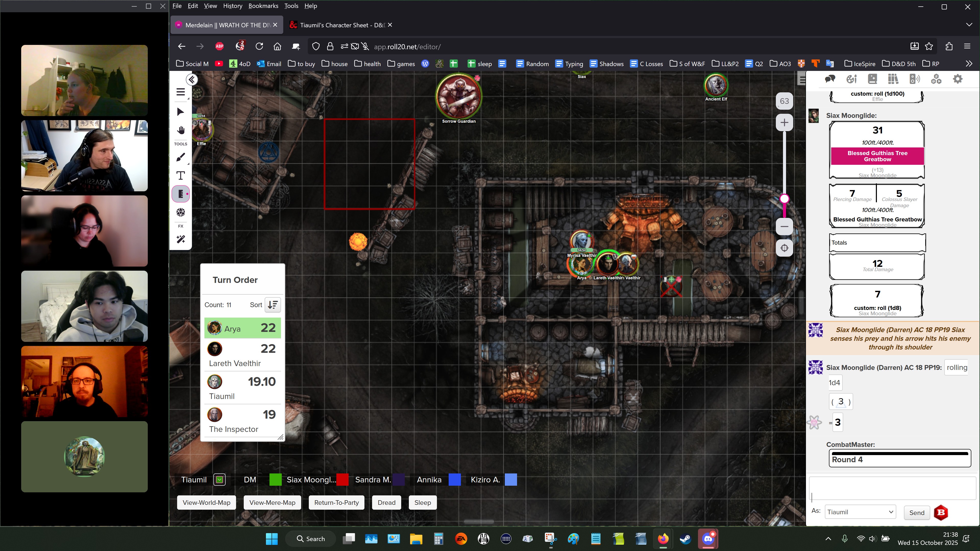
Task: Open the Jukebox sidebar icon
Action: point(915,79)
